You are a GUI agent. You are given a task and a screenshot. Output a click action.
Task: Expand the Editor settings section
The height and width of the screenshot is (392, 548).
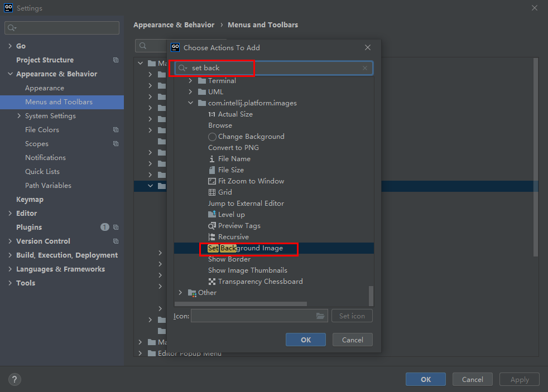click(x=10, y=213)
